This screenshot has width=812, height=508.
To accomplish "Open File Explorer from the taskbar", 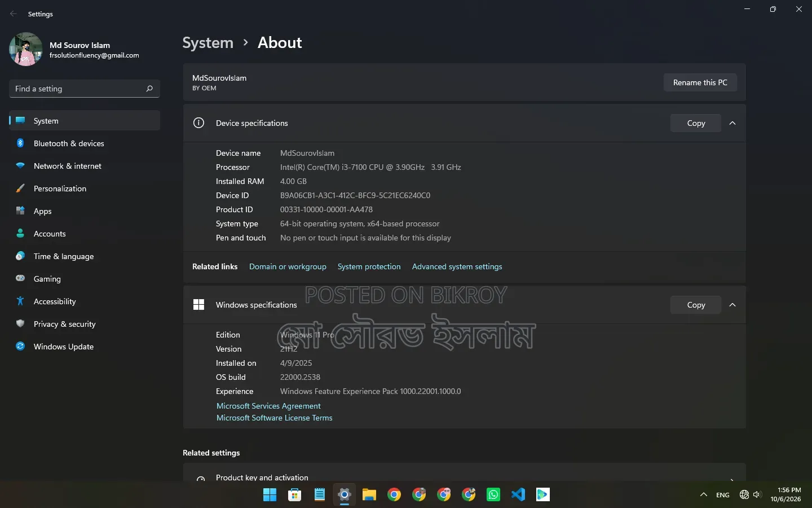I will click(x=369, y=495).
